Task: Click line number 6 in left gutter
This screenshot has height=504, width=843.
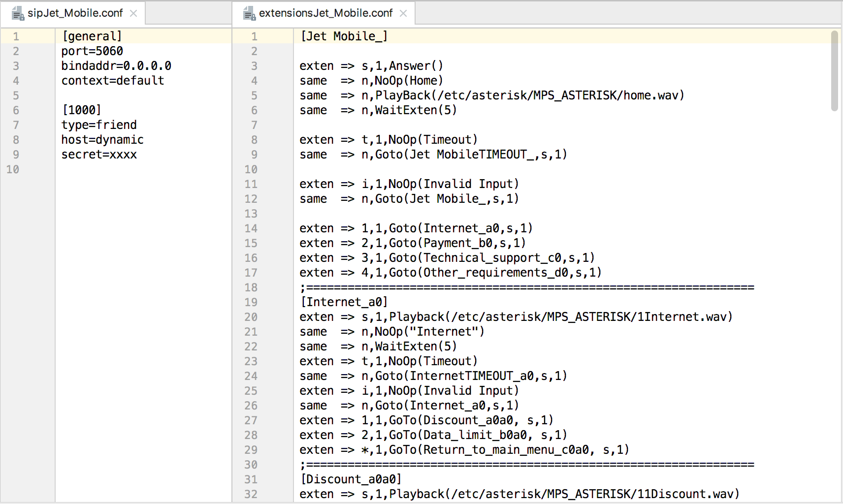Action: 16,110
